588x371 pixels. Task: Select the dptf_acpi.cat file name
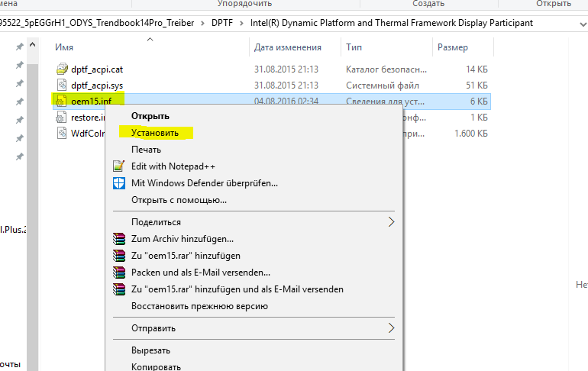[97, 69]
